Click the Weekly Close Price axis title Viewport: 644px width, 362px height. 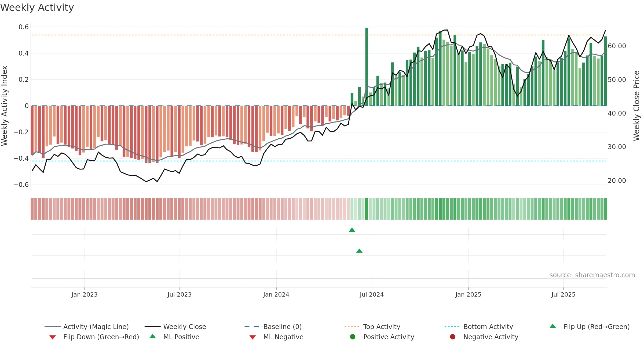pos(636,106)
